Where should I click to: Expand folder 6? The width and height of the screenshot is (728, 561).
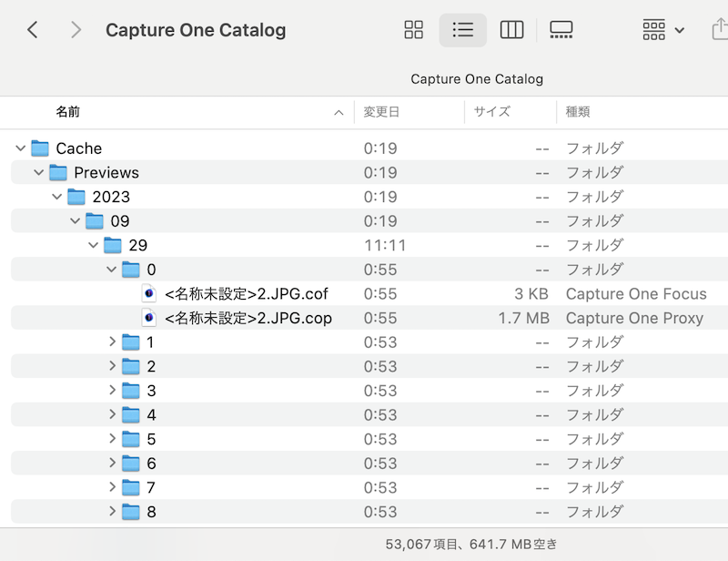[x=112, y=463]
